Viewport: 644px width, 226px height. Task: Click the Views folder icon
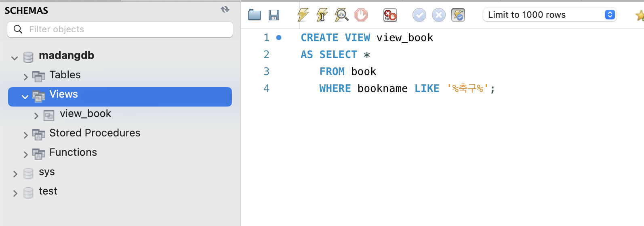39,96
